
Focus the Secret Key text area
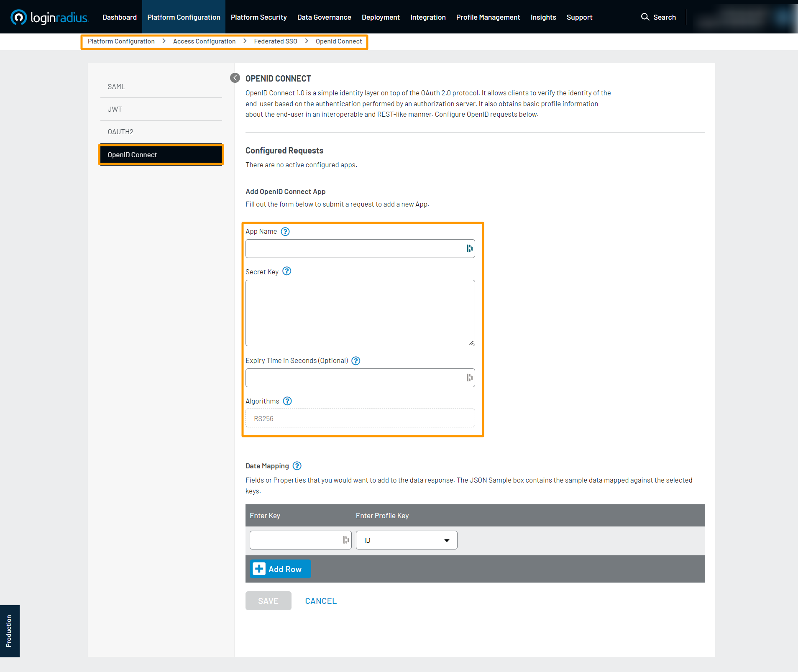pos(360,313)
